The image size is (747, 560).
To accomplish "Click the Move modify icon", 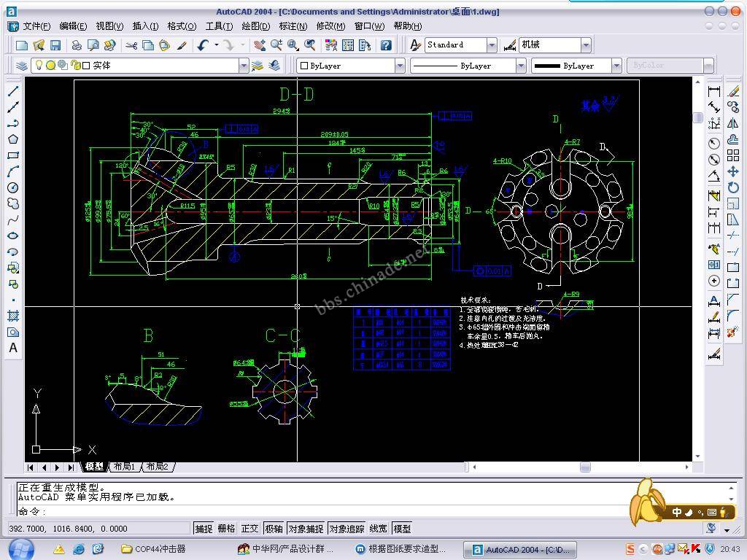I will [734, 171].
